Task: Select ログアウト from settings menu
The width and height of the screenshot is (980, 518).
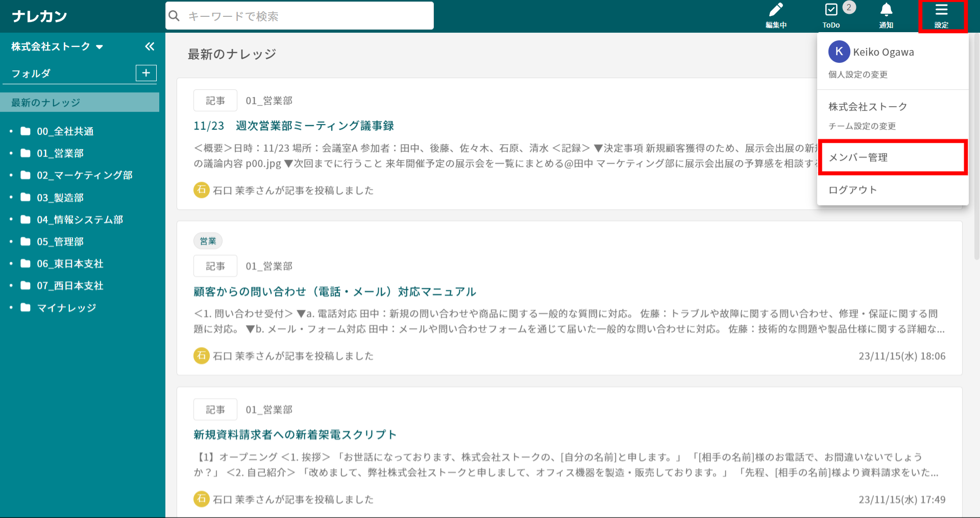Action: pos(852,190)
